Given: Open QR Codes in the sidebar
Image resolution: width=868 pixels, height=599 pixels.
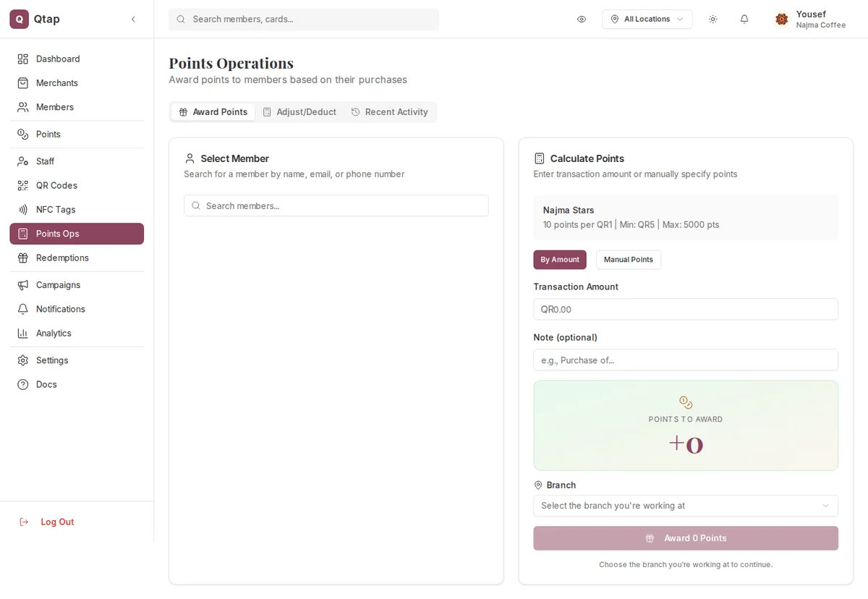Looking at the screenshot, I should tap(77, 185).
